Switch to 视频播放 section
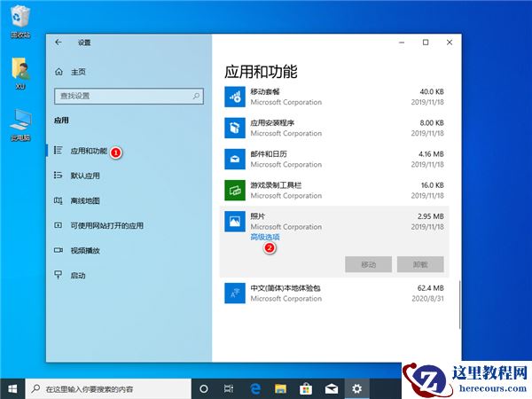This screenshot has height=399, width=532. (x=85, y=251)
